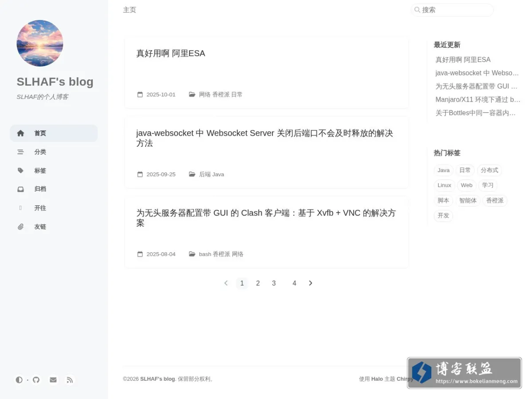This screenshot has height=399, width=532.
Task: Select the 分布式 tag chip
Action: 489,170
